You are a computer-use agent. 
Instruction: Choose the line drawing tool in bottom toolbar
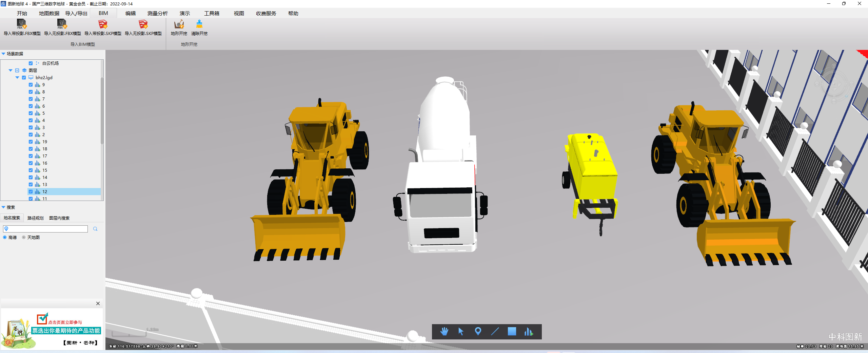point(495,332)
